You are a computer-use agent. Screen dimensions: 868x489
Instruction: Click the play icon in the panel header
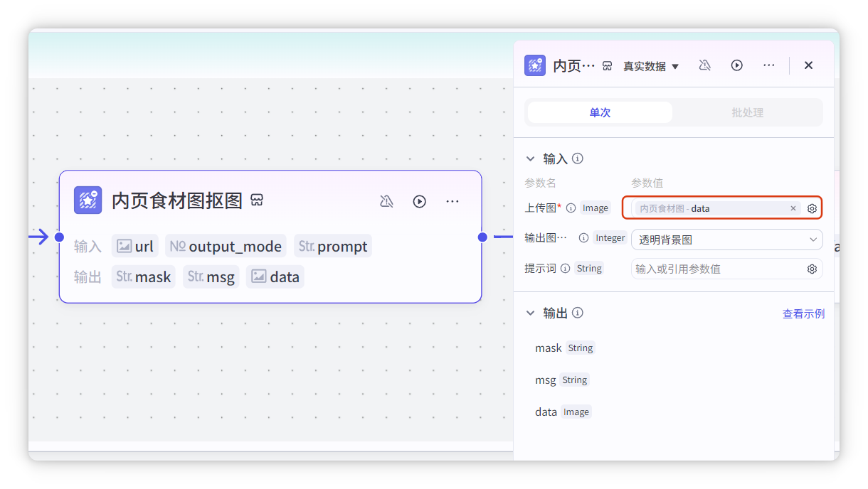click(737, 65)
